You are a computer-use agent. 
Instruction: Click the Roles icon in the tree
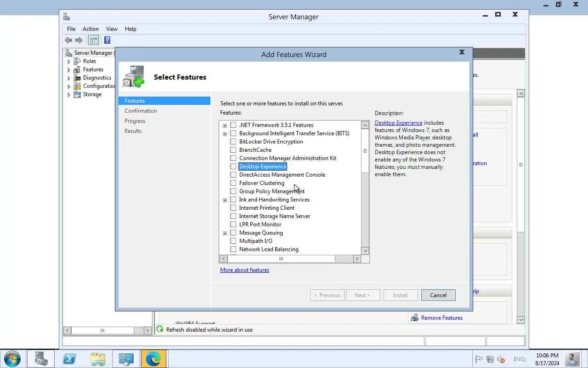(77, 61)
